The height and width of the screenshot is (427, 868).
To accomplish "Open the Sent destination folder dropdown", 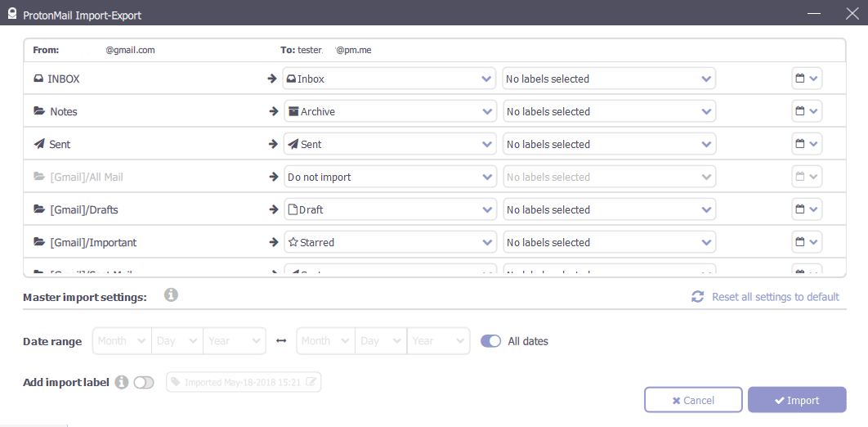I will point(390,144).
